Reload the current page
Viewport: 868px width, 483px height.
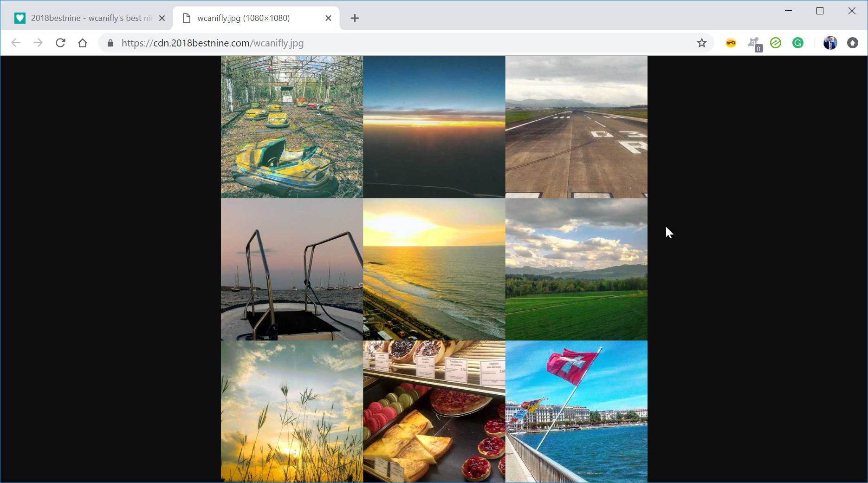click(x=60, y=43)
